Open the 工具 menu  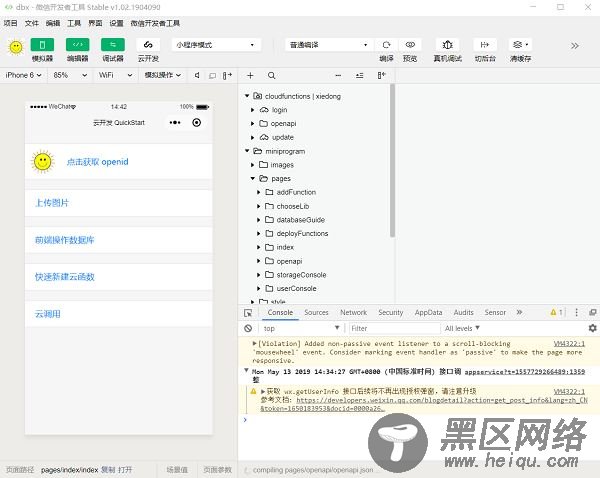point(74,22)
